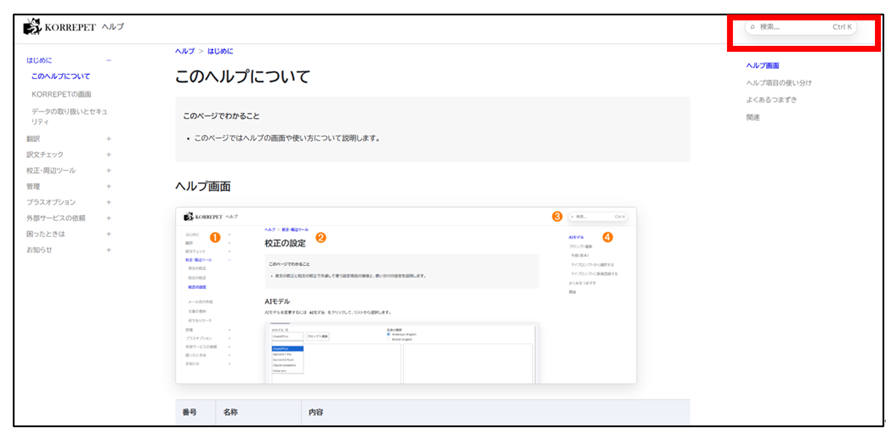This screenshot has height=434, width=886.
Task: Click the plus icon beside 困ったときは
Action: [x=109, y=233]
